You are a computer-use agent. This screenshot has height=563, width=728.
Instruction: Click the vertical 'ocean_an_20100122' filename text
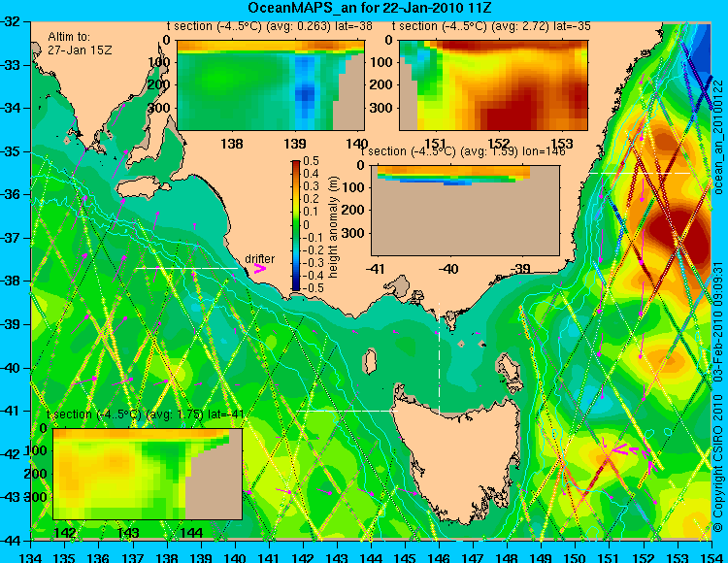pos(718,137)
